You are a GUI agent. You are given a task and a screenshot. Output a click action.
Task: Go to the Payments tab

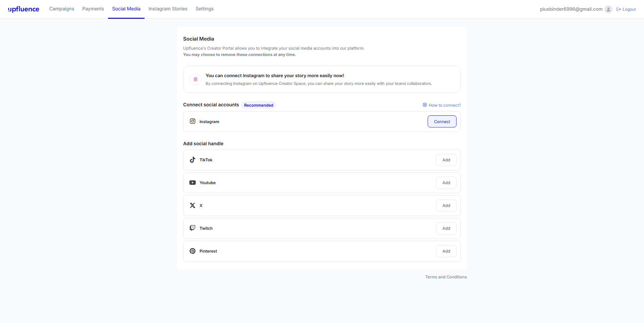[x=93, y=9]
